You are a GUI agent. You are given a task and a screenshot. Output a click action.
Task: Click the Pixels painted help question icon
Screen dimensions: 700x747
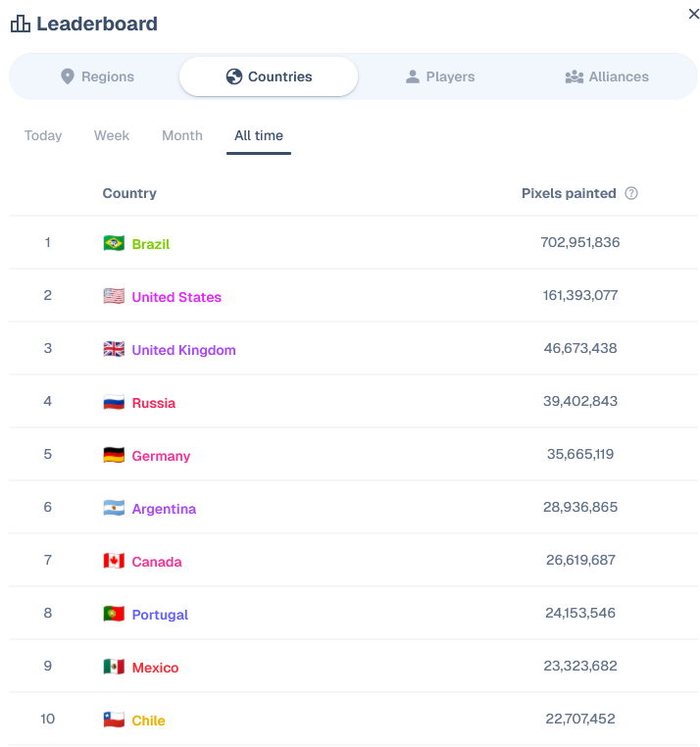631,193
